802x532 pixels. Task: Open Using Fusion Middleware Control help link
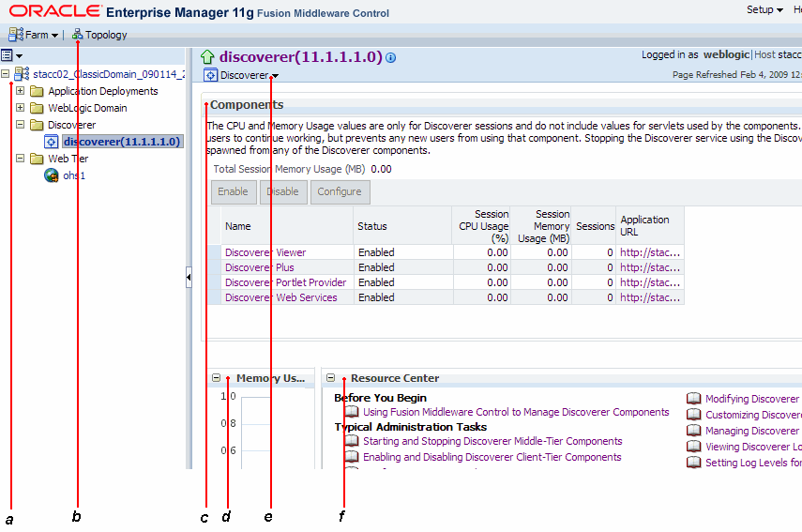point(516,412)
